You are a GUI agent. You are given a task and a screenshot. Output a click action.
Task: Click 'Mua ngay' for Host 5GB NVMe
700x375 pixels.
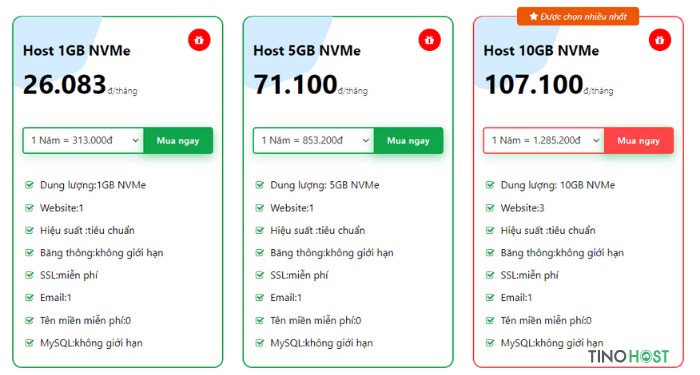408,141
